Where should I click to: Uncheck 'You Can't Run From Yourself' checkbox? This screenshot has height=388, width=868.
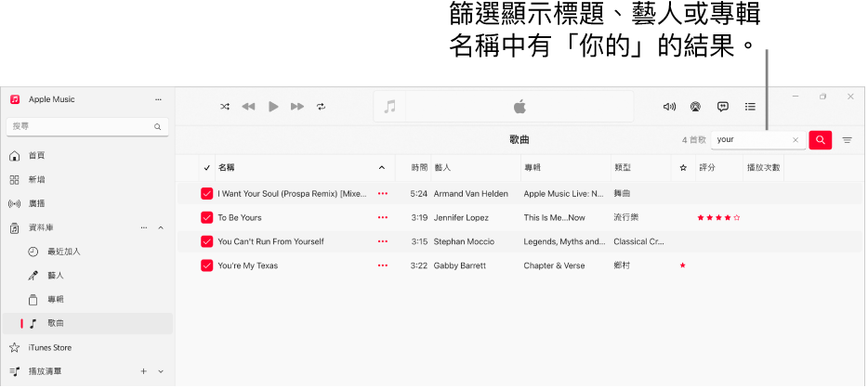pos(207,241)
